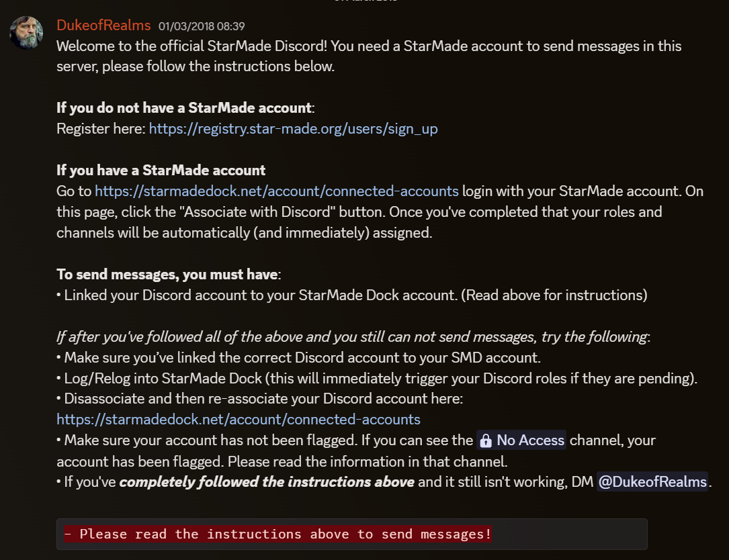The width and height of the screenshot is (729, 560).
Task: Open the registry.star-made.org sign_up link
Action: 293,129
